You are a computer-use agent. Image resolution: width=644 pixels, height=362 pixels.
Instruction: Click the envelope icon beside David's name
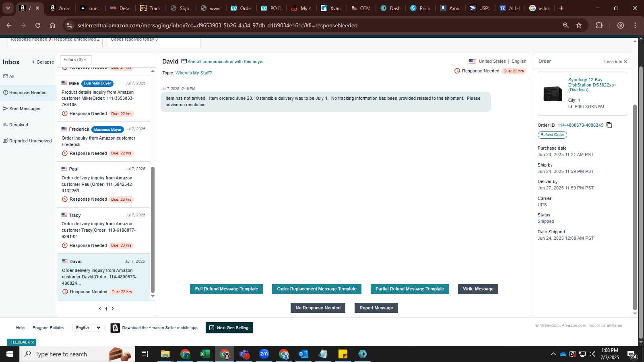coord(184,61)
